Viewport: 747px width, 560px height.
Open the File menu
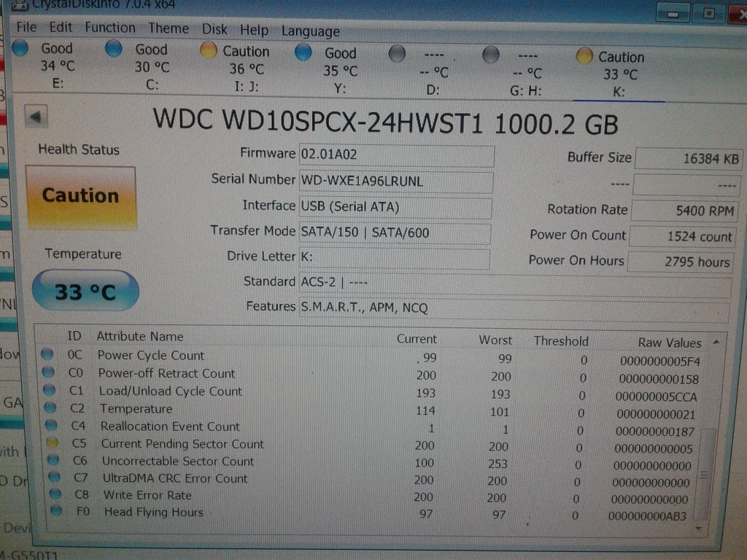pyautogui.click(x=26, y=27)
